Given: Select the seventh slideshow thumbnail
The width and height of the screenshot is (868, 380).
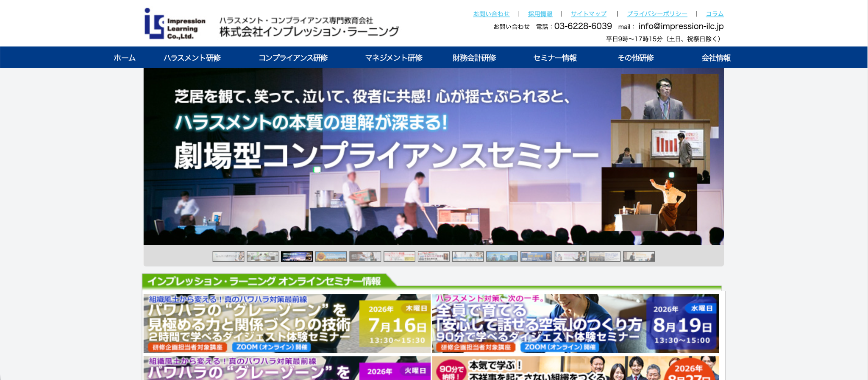Looking at the screenshot, I should pos(434,257).
